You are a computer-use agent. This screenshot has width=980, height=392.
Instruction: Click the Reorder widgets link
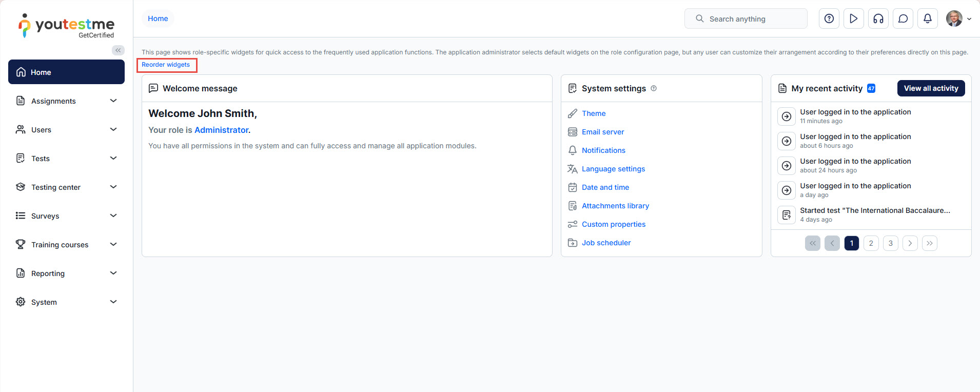click(x=166, y=65)
